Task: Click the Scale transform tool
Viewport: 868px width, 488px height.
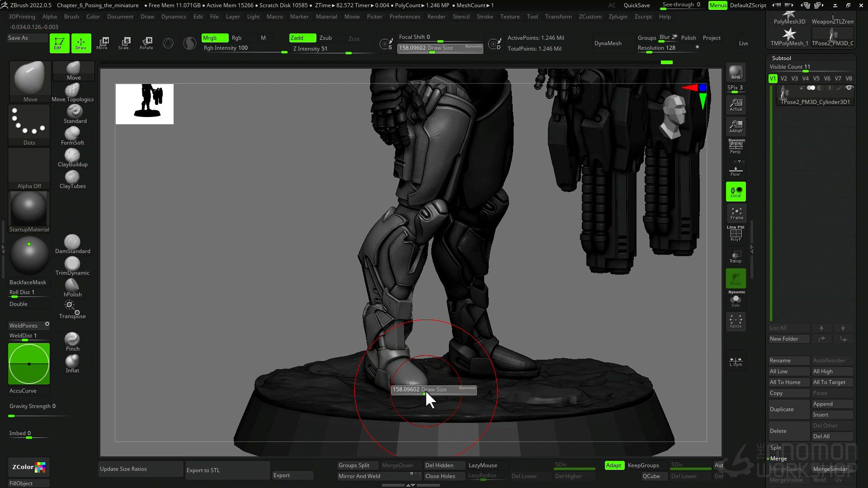Action: coord(123,43)
